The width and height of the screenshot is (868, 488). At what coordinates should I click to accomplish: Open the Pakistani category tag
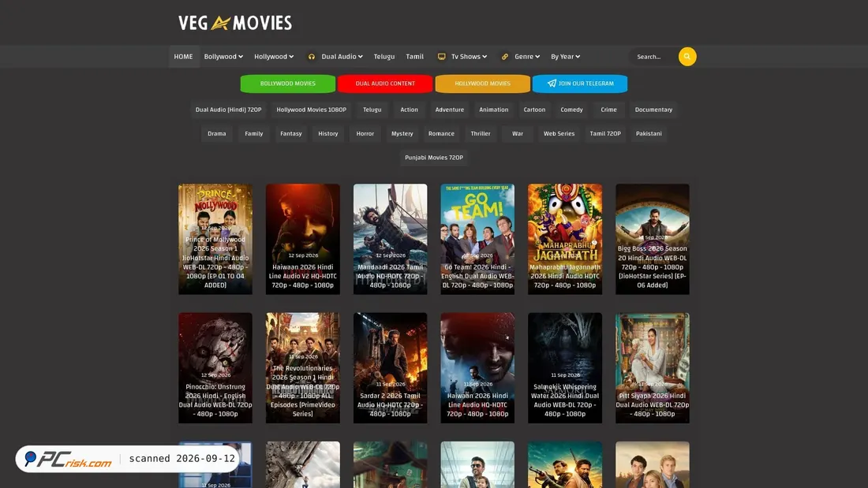649,133
